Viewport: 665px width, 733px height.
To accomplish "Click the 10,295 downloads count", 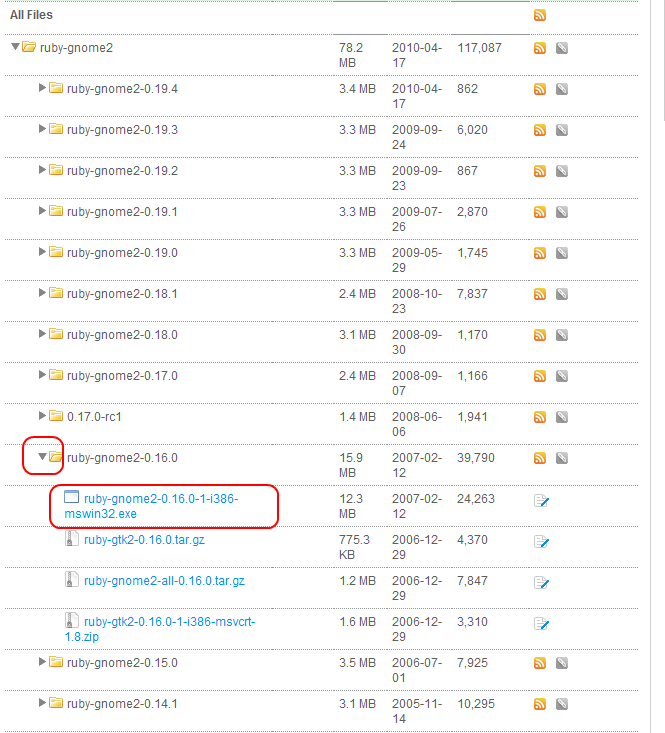I will [476, 704].
